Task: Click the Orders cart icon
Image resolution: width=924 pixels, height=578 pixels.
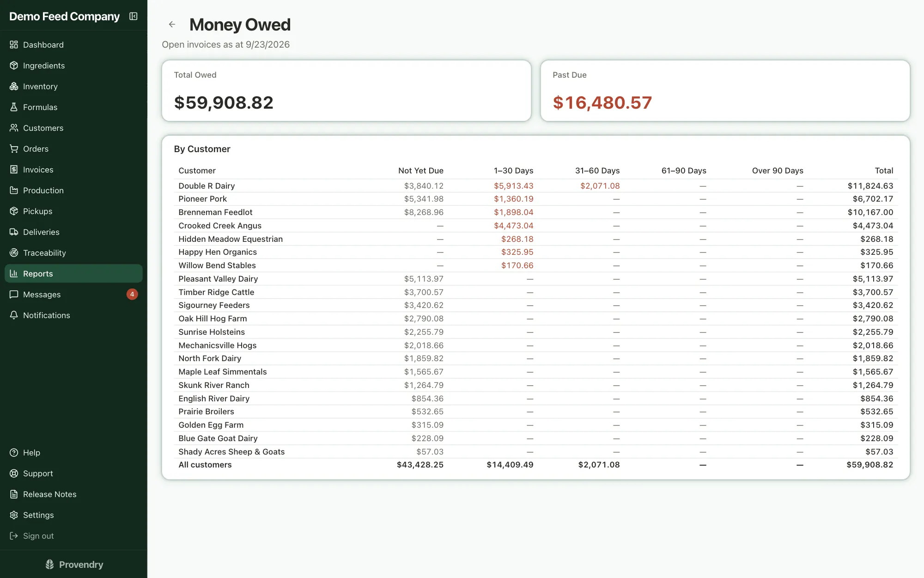Action: pos(14,149)
